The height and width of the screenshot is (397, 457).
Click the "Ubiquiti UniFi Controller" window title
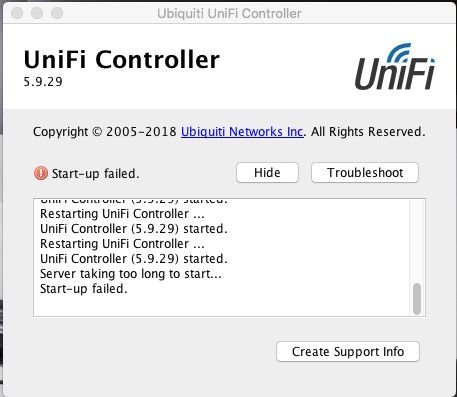pos(229,14)
